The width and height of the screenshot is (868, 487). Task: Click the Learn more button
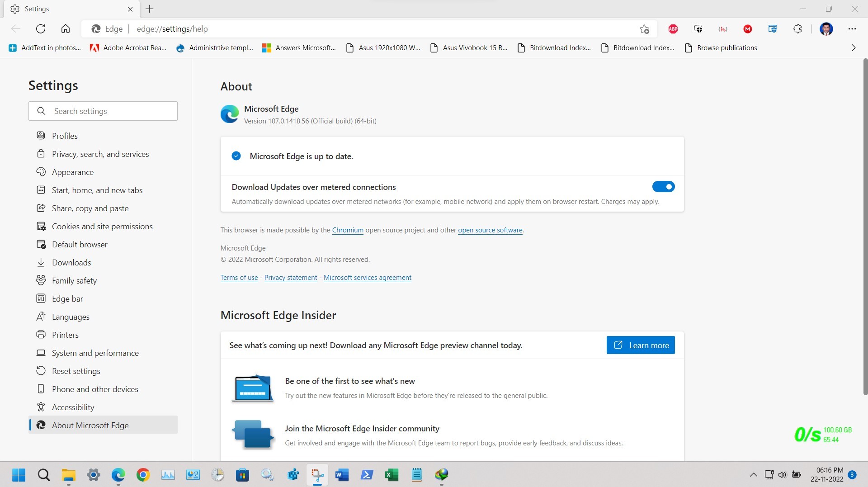click(640, 345)
